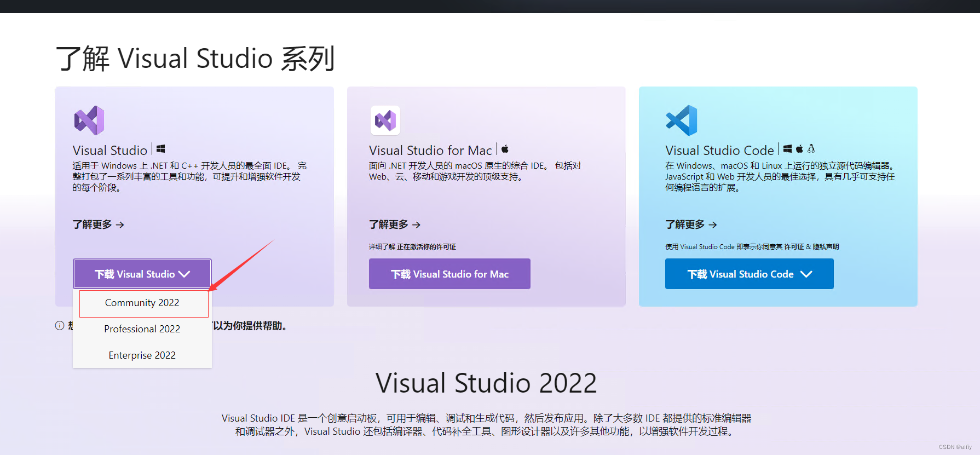Click the blue Visual Studio Code logo
This screenshot has width=980, height=455.
point(682,120)
